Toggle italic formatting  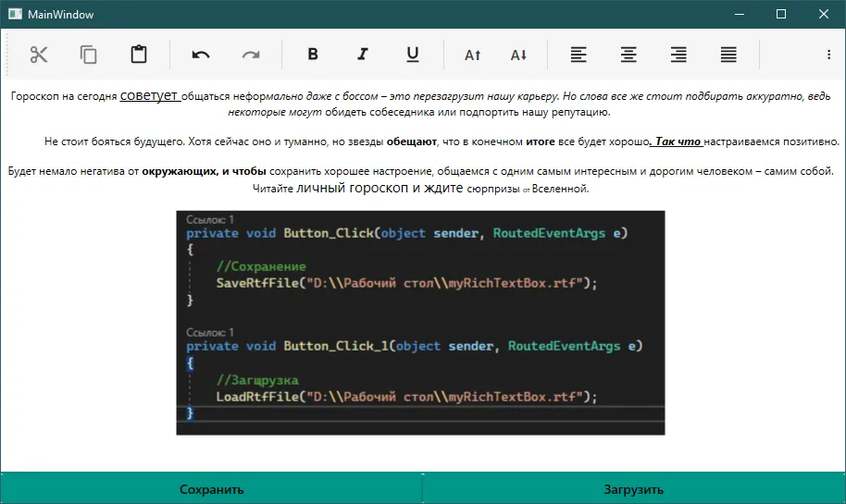pos(363,54)
